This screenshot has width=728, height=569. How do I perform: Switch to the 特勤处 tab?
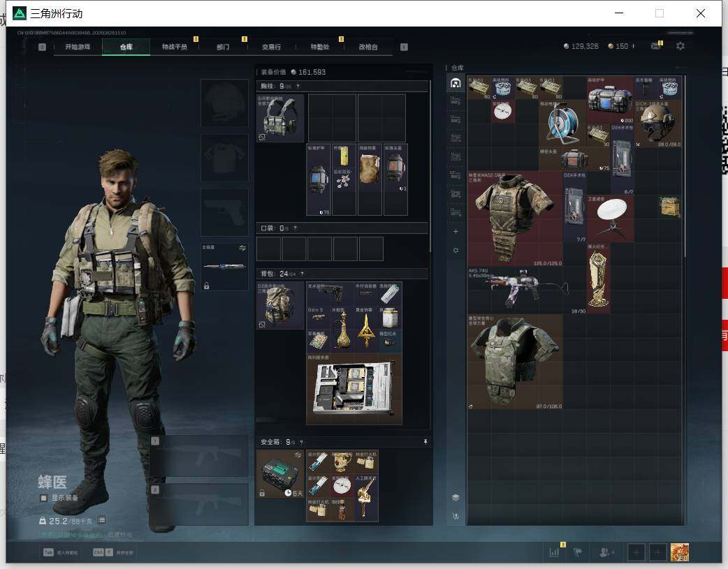click(x=320, y=47)
